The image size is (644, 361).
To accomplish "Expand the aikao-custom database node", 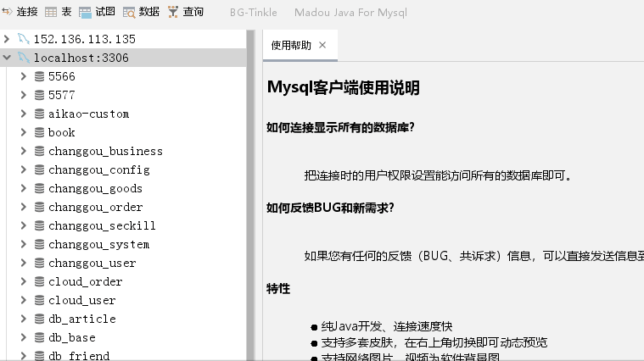I will tap(24, 114).
